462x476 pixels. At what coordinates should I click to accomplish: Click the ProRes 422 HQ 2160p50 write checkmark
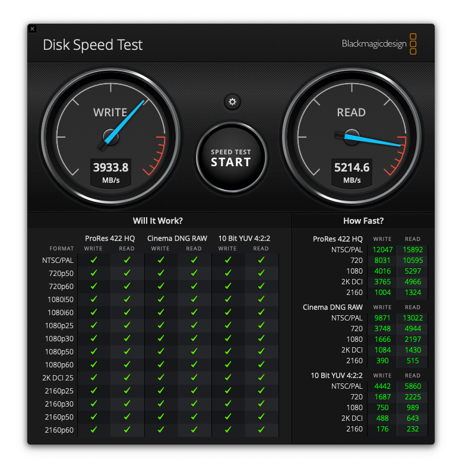click(x=94, y=417)
